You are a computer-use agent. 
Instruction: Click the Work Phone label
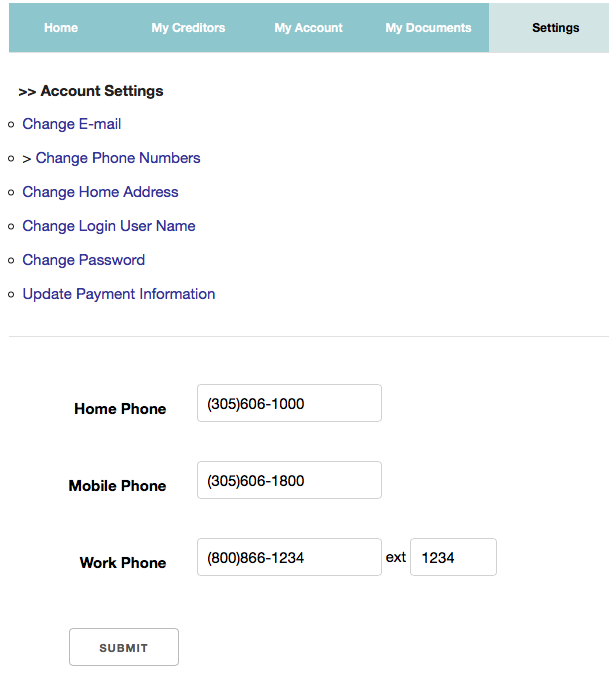(123, 563)
